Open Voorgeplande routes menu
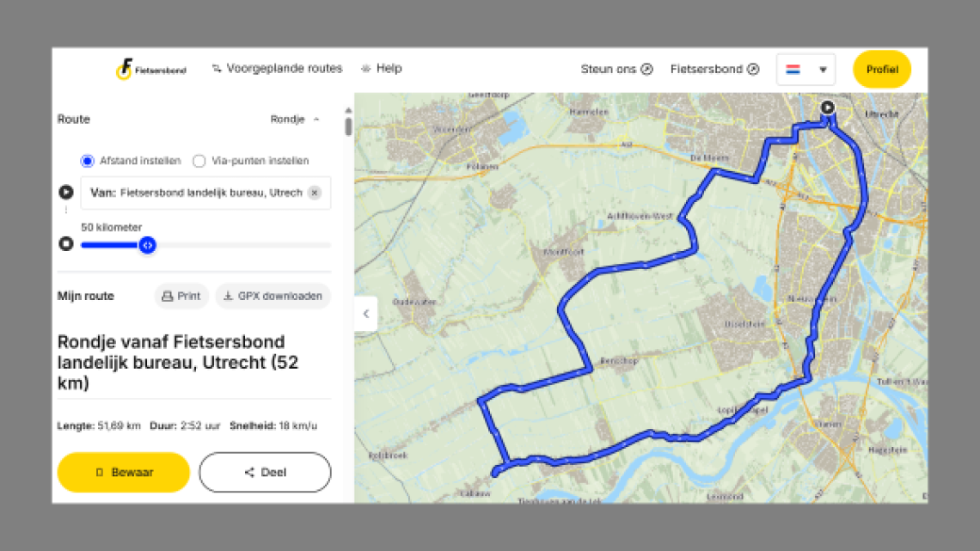This screenshot has height=551, width=980. tap(277, 69)
